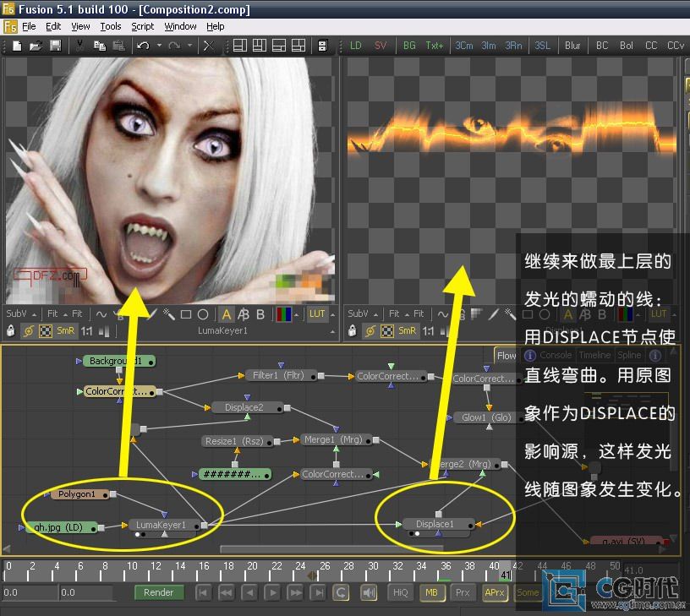Add a Blur tool from the toolbar
The image size is (690, 616).
tap(572, 46)
